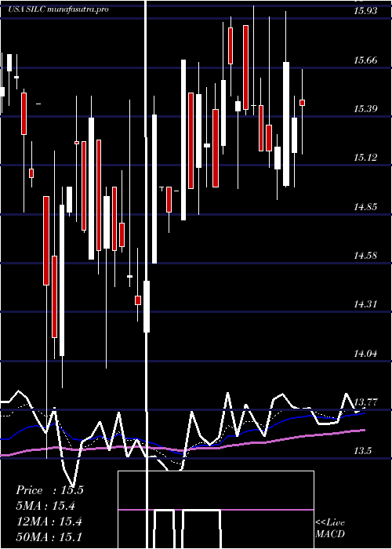Image resolution: width=392 pixels, height=549 pixels.
Task: Click the 14.58 price axis label
Action: point(365,256)
